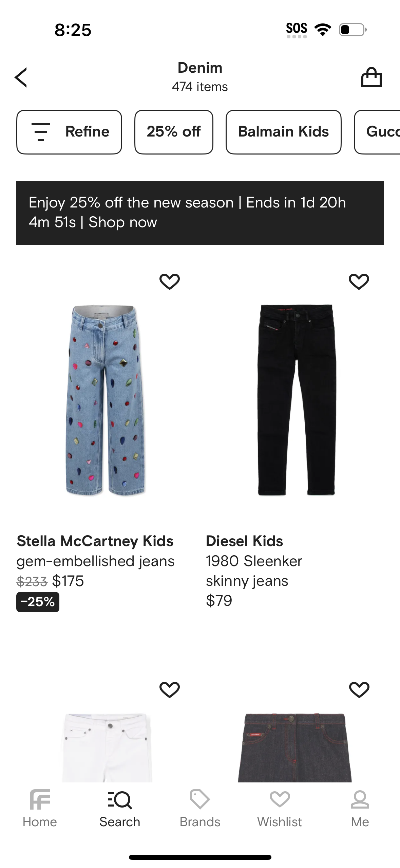The image size is (400, 868).
Task: Open 1980 Sleenker skinny jeans listing
Action: tap(254, 571)
